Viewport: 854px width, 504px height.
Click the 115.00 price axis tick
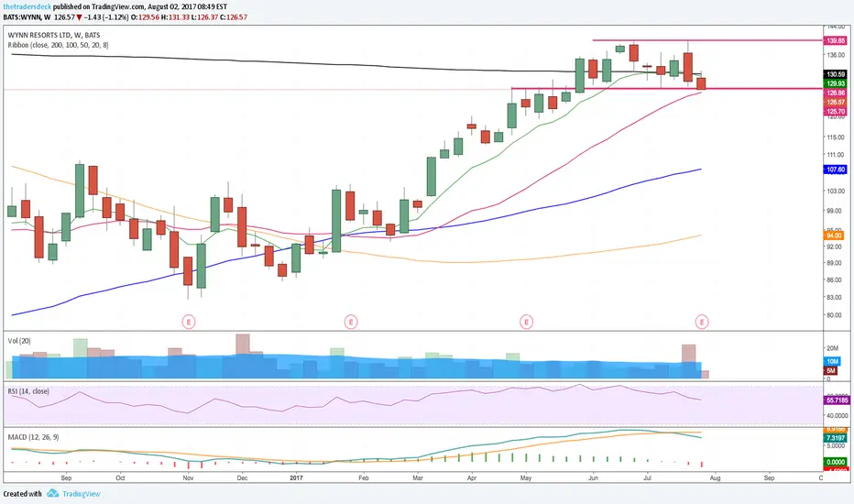point(836,137)
